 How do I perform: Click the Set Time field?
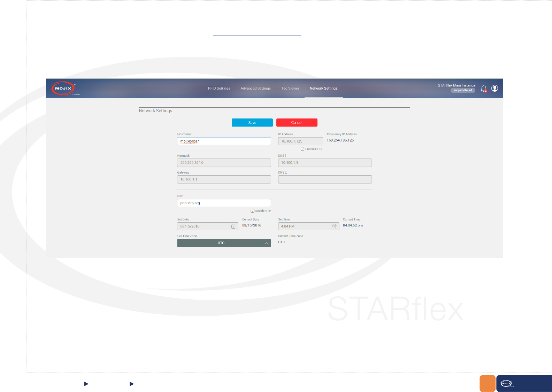click(x=309, y=226)
